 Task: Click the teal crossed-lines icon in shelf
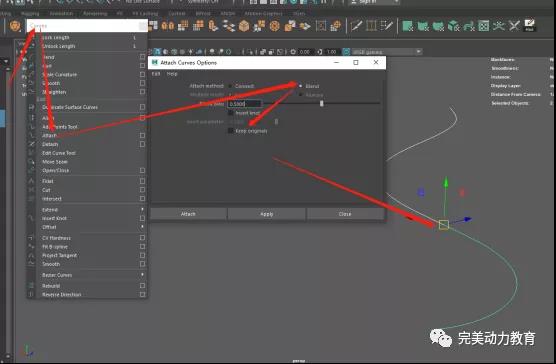click(x=499, y=26)
